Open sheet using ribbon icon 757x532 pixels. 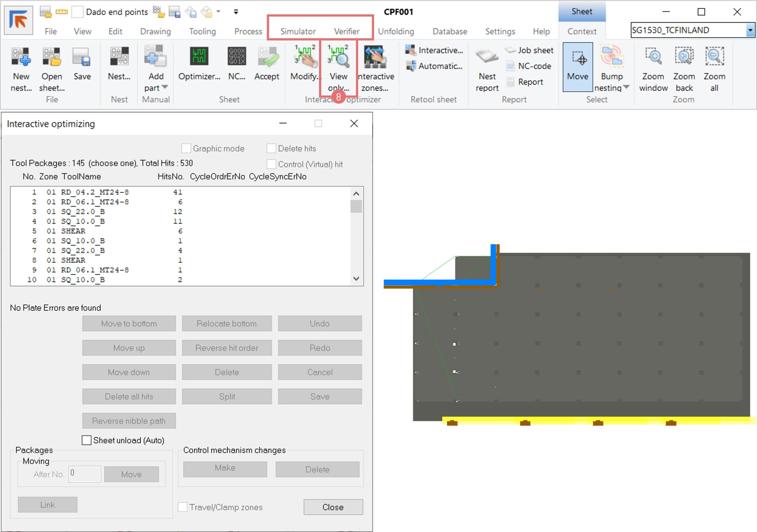(x=52, y=57)
